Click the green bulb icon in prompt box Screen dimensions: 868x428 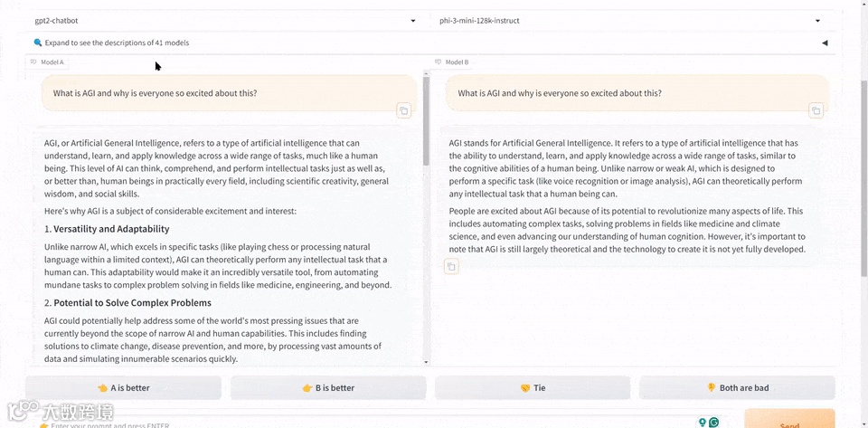[702, 423]
